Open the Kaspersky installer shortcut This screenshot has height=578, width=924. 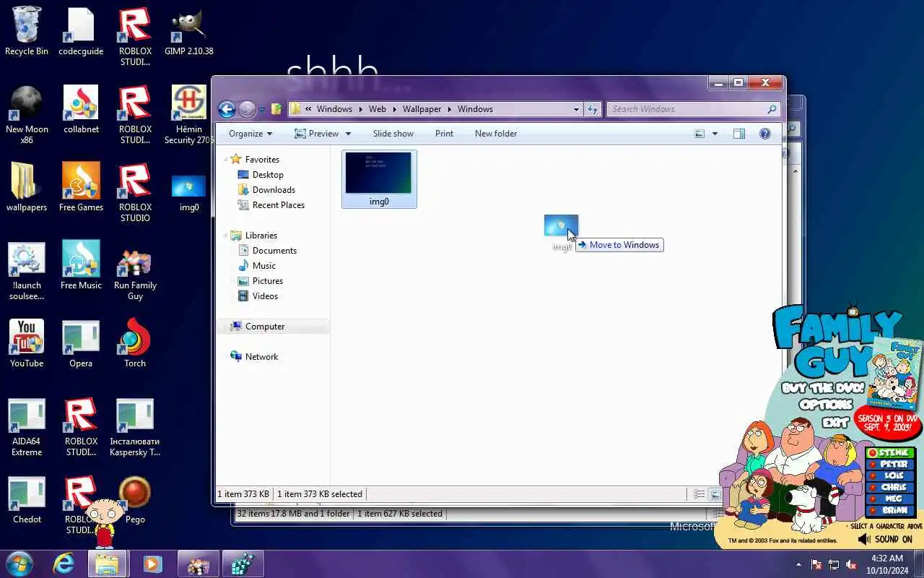(135, 427)
